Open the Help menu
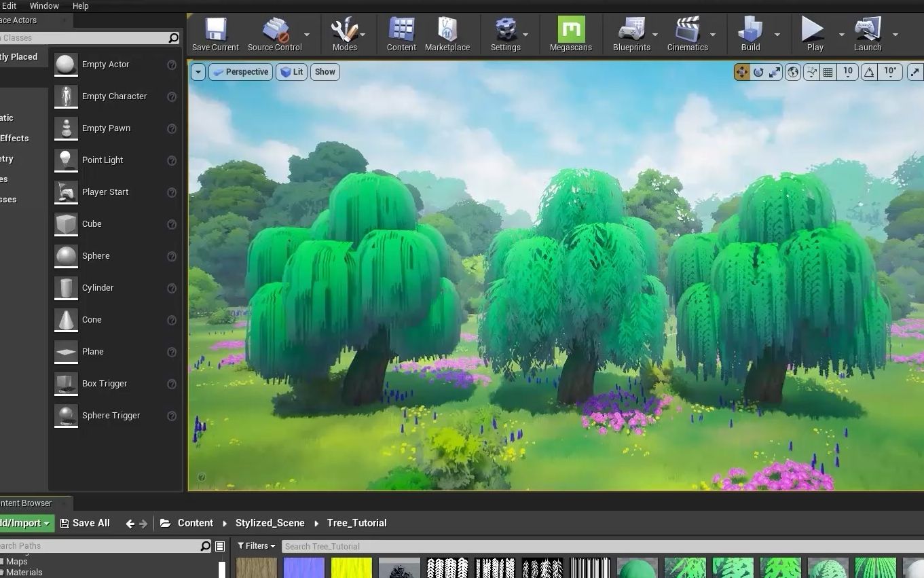This screenshot has height=578, width=924. click(80, 5)
